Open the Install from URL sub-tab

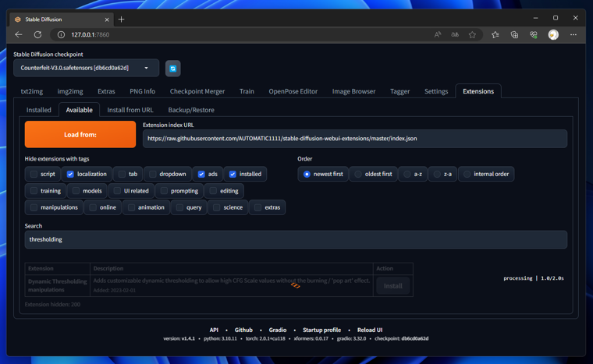[130, 110]
